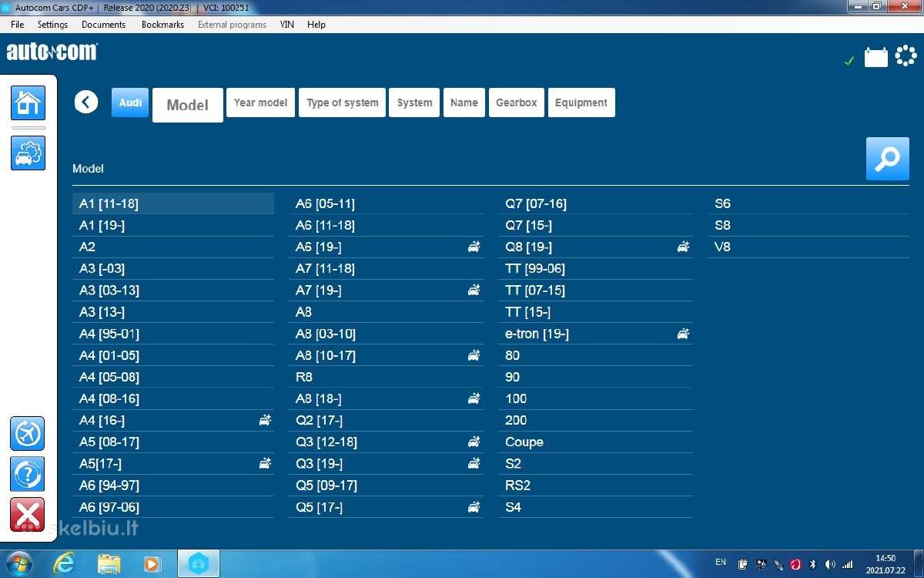924x578 pixels.
Task: Click the car icon beside A8 [10-17]
Action: tap(474, 355)
